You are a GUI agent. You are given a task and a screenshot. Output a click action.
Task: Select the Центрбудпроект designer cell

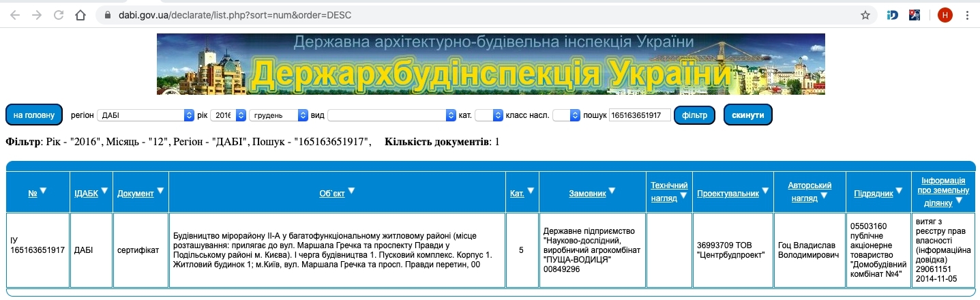733,250
